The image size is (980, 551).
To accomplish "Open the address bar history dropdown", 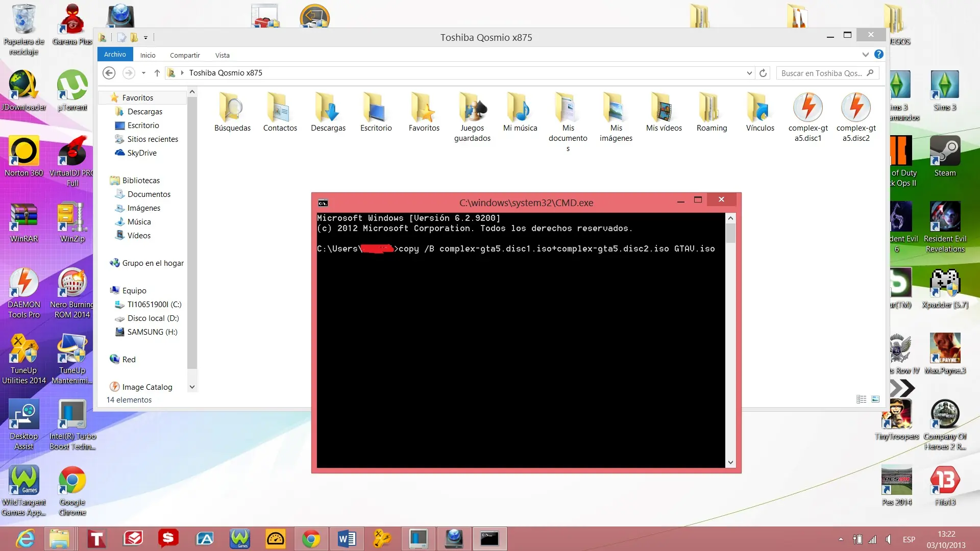I will click(749, 73).
